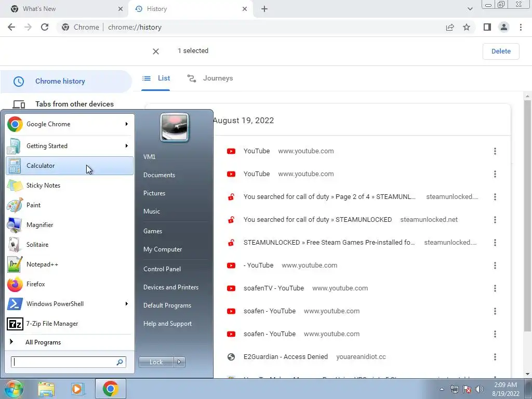Open Firefox from Start menu
This screenshot has height=399, width=532.
70,284
